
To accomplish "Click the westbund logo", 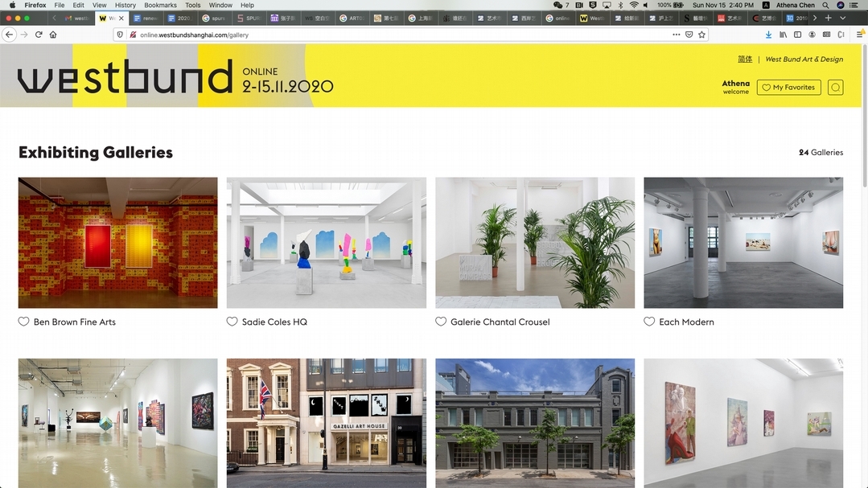I will click(125, 76).
